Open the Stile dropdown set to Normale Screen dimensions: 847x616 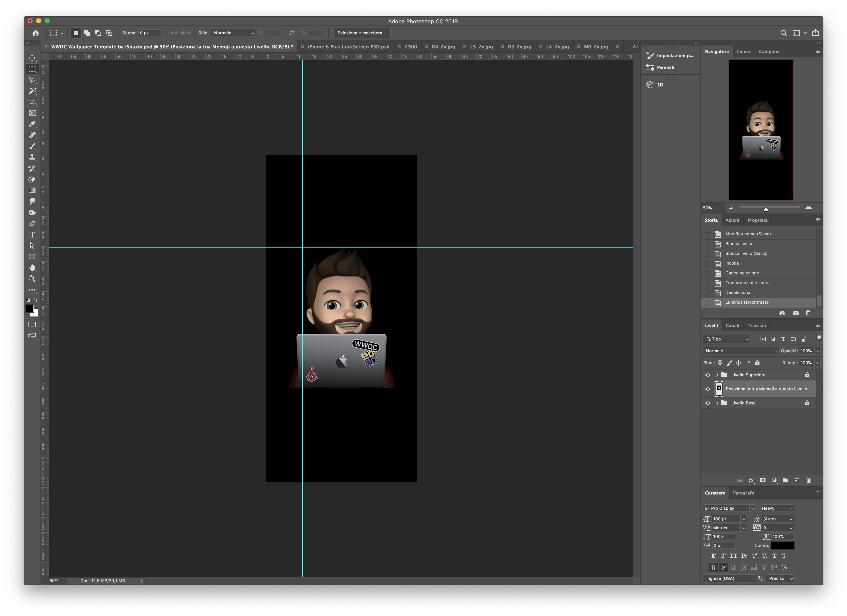[x=233, y=33]
